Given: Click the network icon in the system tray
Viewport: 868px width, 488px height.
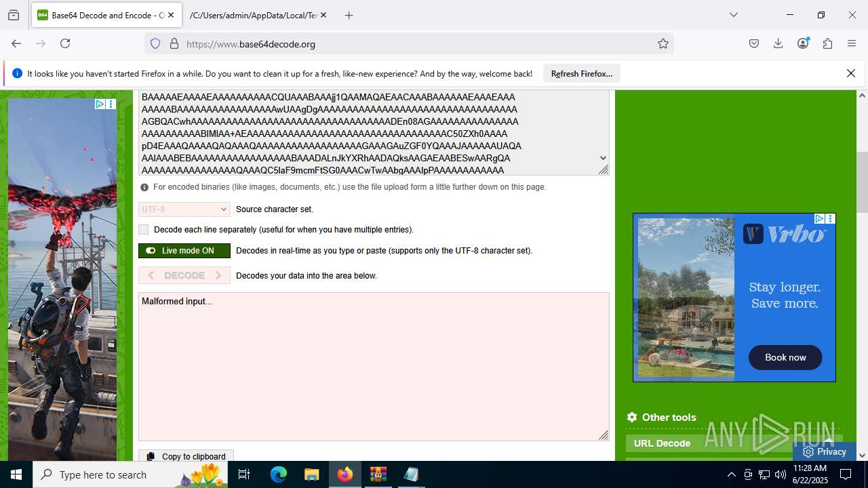Looking at the screenshot, I should point(764,474).
